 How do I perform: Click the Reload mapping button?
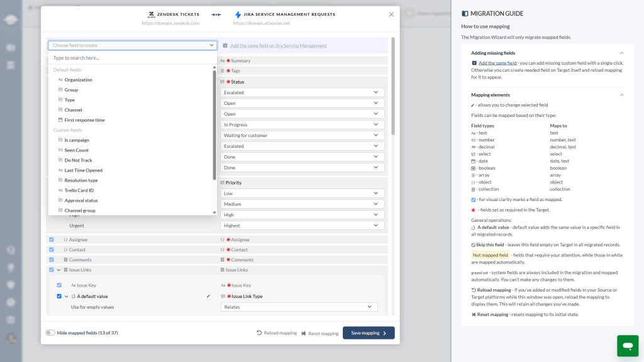(x=277, y=333)
